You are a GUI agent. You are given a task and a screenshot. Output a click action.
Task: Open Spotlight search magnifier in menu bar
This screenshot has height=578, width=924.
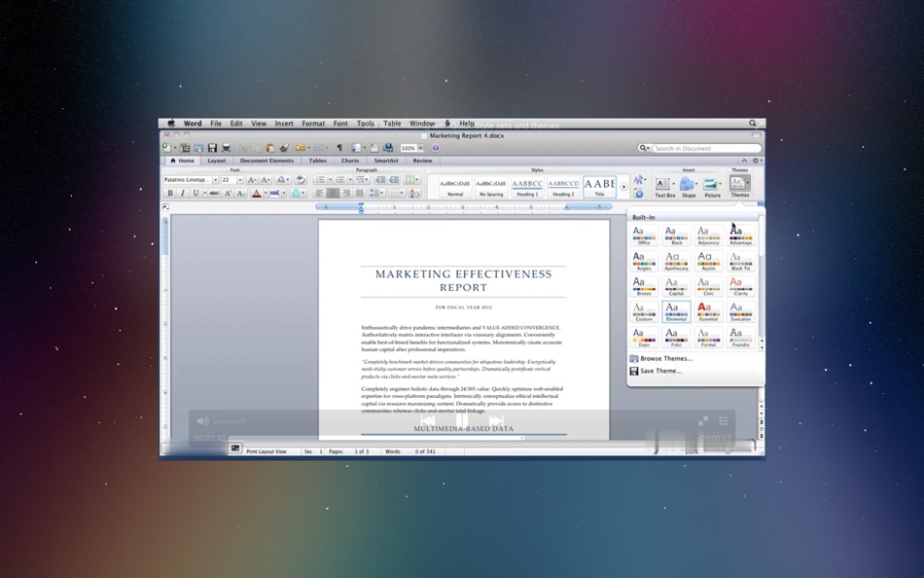(x=753, y=124)
